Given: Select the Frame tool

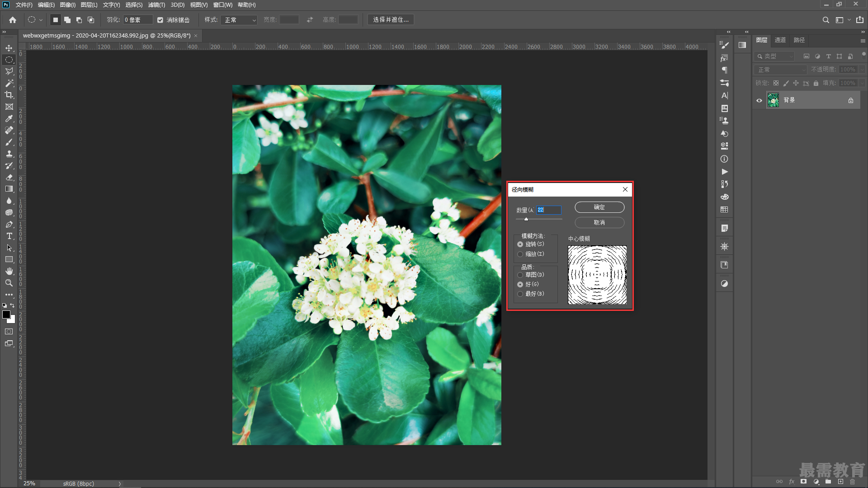Looking at the screenshot, I should pos(9,107).
